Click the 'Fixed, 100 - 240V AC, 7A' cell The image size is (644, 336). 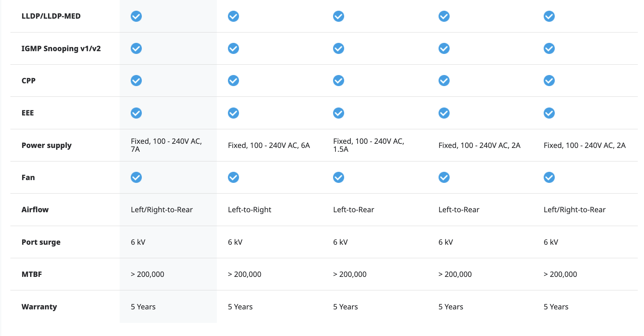coord(166,145)
